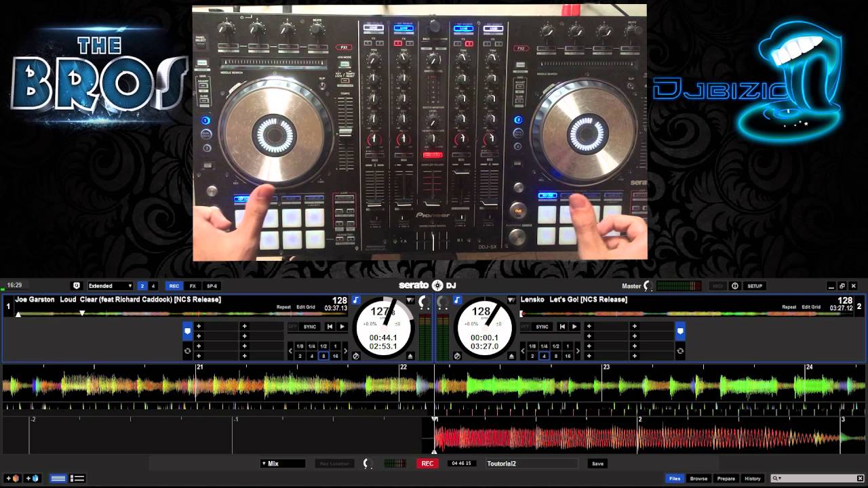Turn sync OFF on deck 1

point(293,327)
